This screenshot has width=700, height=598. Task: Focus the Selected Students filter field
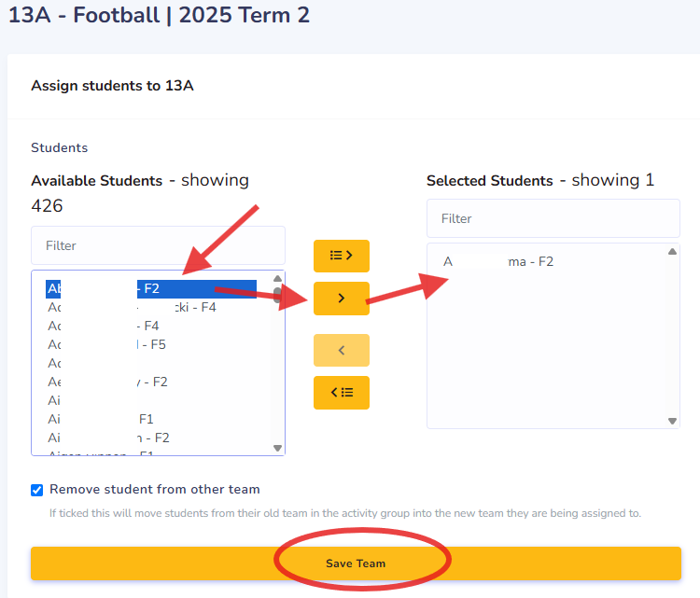(553, 218)
